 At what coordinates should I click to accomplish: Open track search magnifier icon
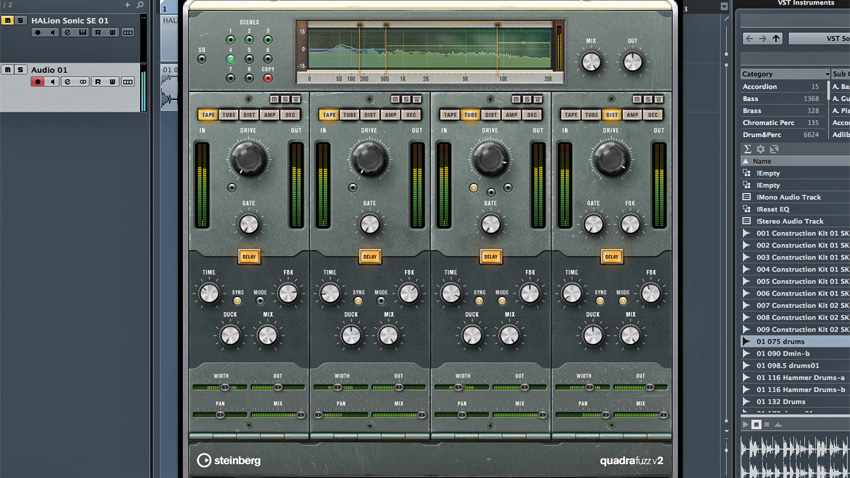coord(140,5)
